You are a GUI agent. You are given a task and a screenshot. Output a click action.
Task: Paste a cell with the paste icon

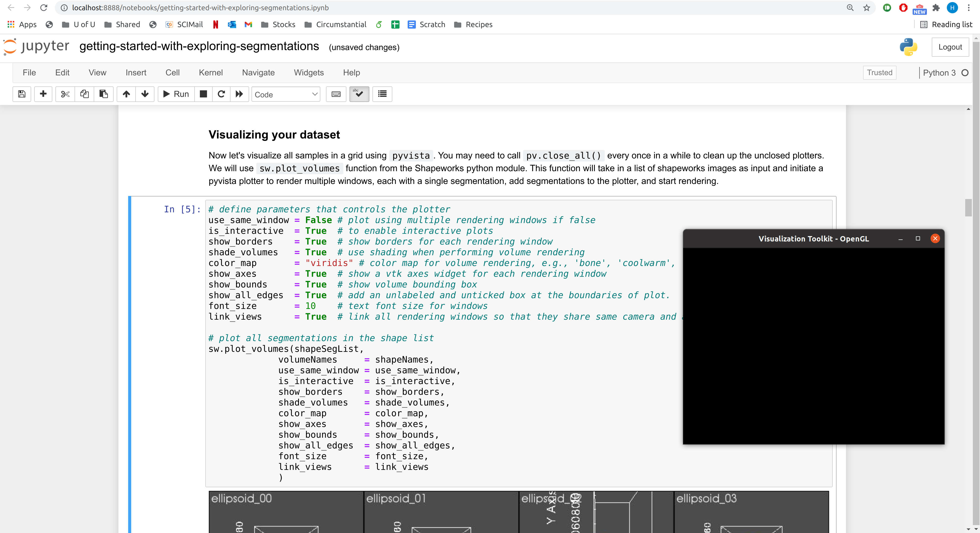pos(103,94)
